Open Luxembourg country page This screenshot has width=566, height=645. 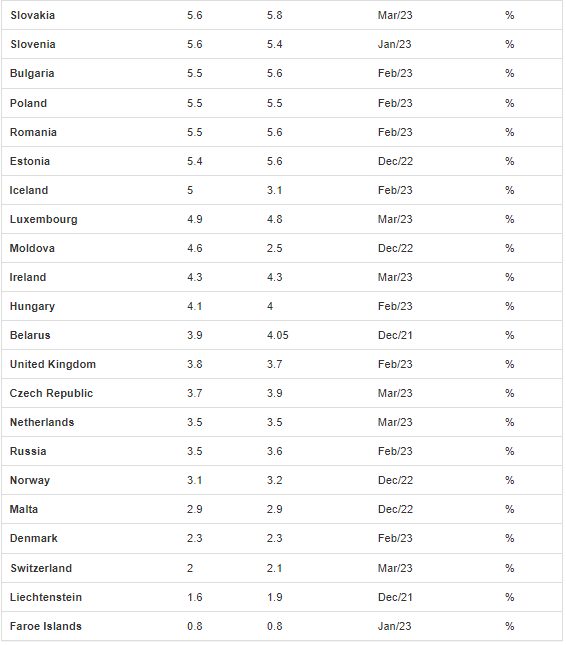pyautogui.click(x=44, y=219)
